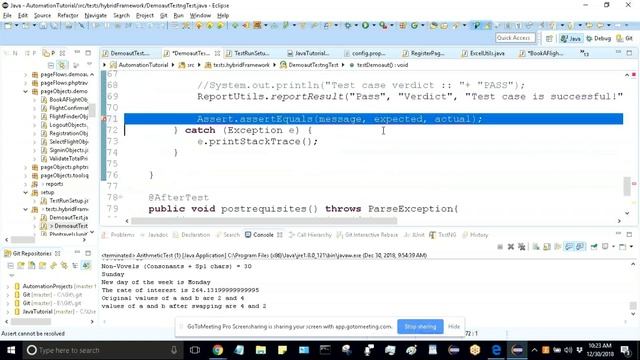Switch to the Java perspective
640x360 pixels.
[x=571, y=38]
